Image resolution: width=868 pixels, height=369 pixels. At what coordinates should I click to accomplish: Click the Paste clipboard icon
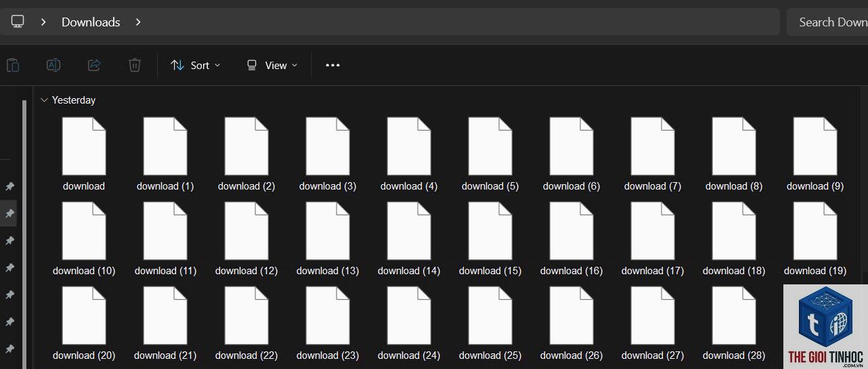point(13,65)
